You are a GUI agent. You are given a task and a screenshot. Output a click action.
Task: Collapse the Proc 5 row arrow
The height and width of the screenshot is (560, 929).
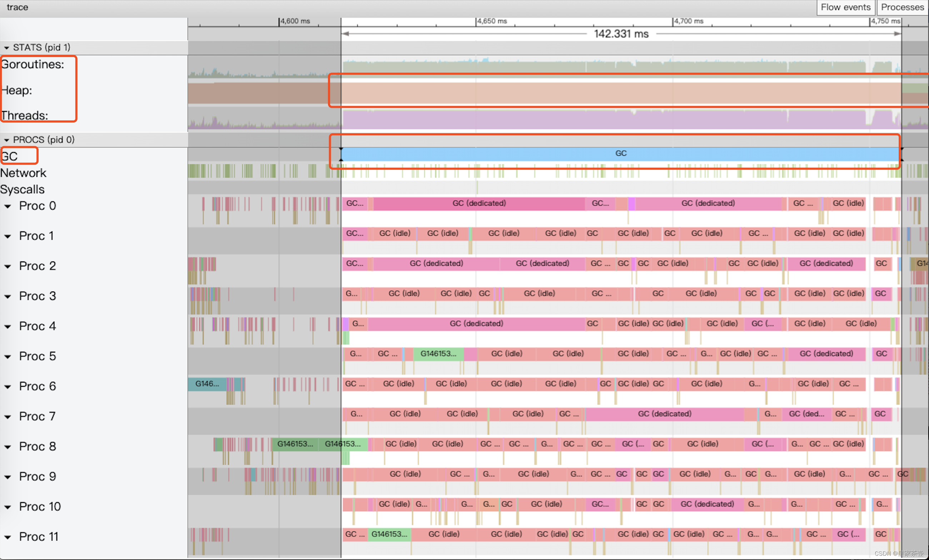point(8,356)
